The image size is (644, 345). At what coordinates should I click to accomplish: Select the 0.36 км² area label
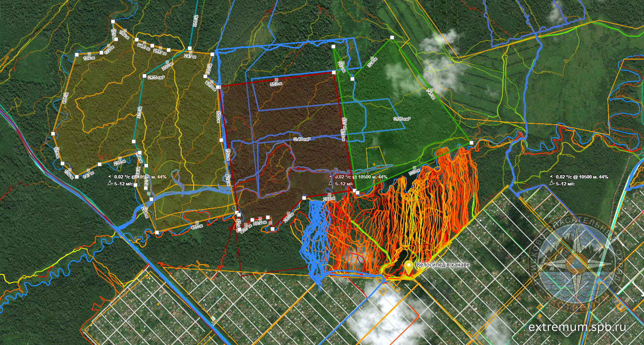[402, 119]
